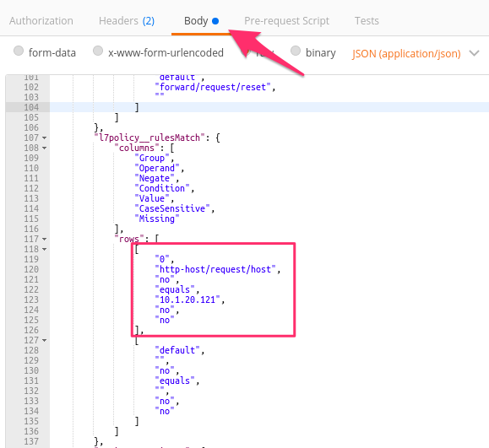Viewport: 489px width, 448px height.
Task: Click the "http-host/request/host" string in editor
Action: (x=215, y=269)
